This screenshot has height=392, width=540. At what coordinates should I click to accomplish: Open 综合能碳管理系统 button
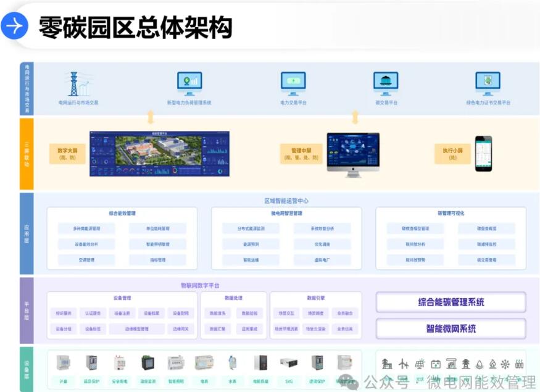tap(451, 302)
